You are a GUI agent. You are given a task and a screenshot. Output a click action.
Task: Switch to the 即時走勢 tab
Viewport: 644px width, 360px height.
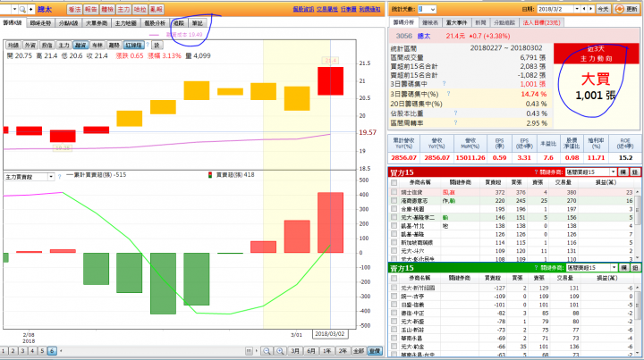coord(40,23)
